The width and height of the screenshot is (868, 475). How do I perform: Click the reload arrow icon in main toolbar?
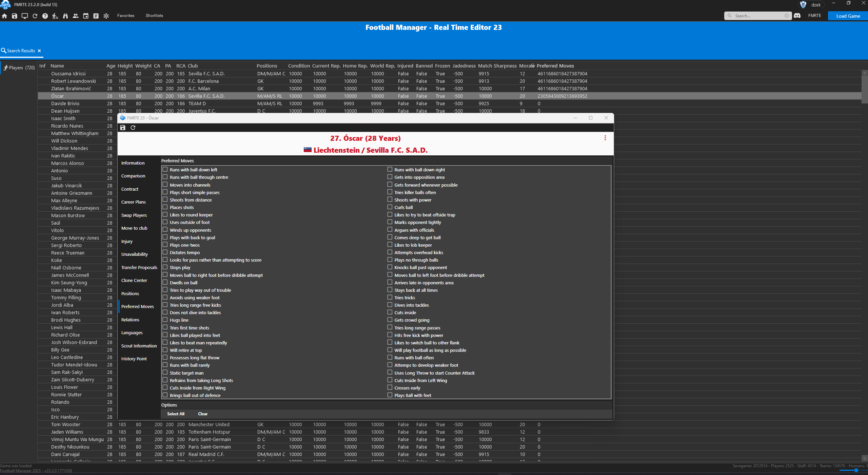point(35,16)
